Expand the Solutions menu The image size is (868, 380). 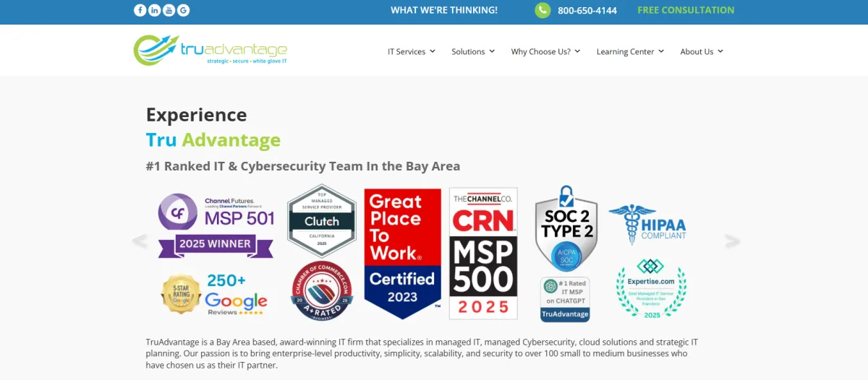pyautogui.click(x=473, y=51)
